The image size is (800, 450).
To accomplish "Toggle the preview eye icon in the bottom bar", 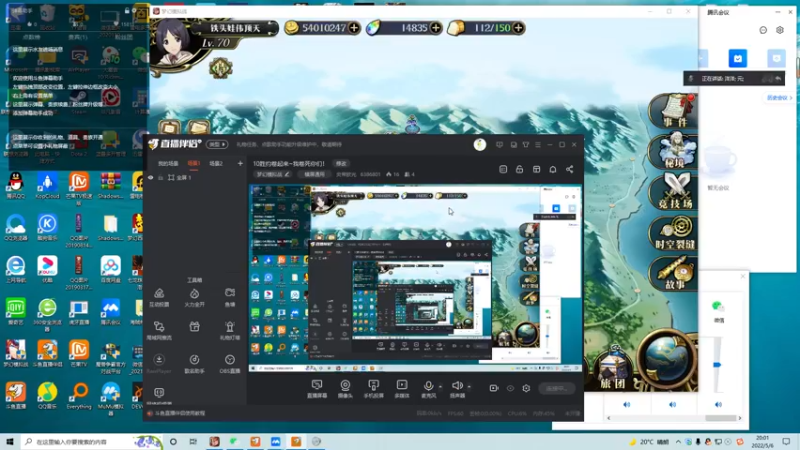I will 510,388.
